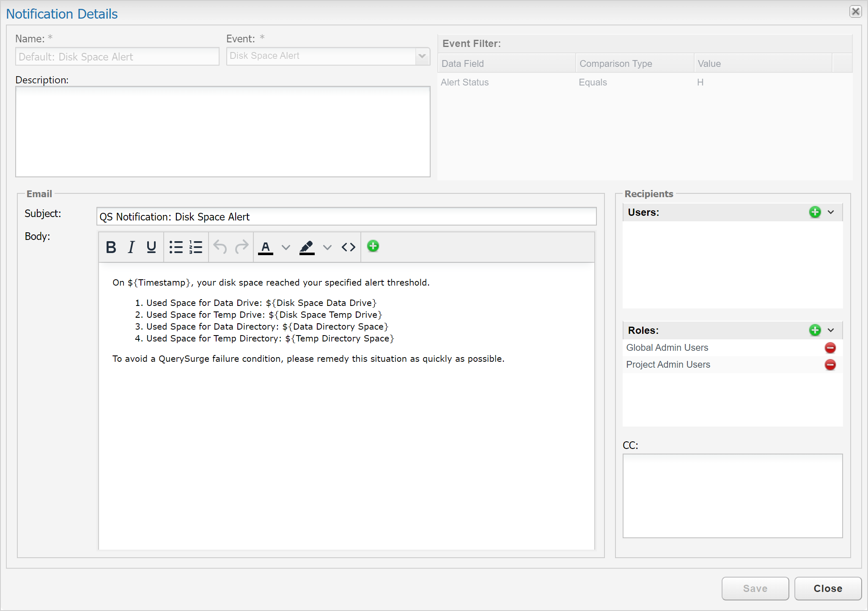Apply text highlight color

pyautogui.click(x=307, y=247)
